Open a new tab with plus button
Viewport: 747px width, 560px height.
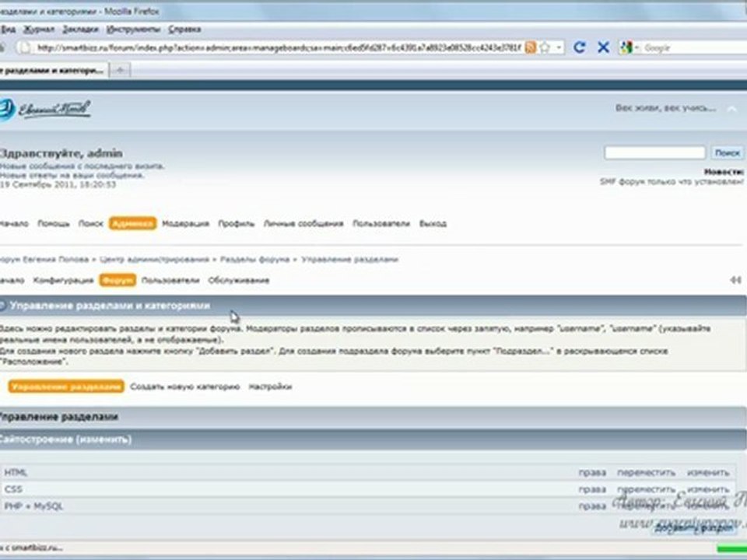tap(120, 71)
